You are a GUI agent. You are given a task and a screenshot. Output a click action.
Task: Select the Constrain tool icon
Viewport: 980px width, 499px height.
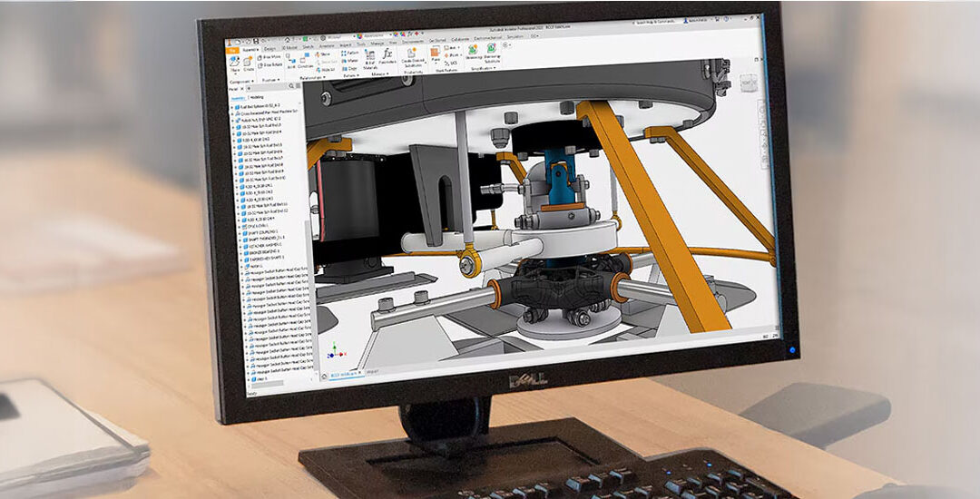(x=306, y=61)
